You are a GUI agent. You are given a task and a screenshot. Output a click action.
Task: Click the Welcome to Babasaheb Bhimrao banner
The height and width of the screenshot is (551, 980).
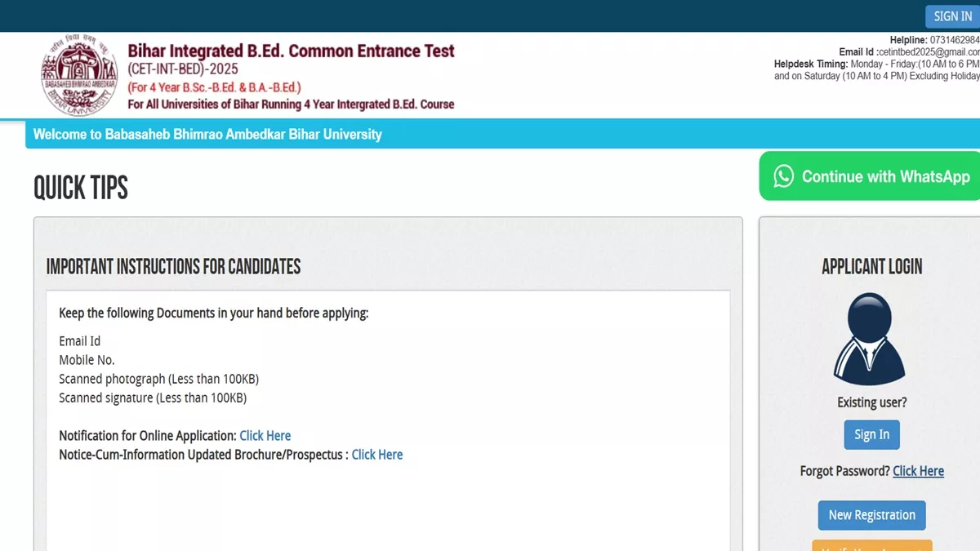point(207,134)
